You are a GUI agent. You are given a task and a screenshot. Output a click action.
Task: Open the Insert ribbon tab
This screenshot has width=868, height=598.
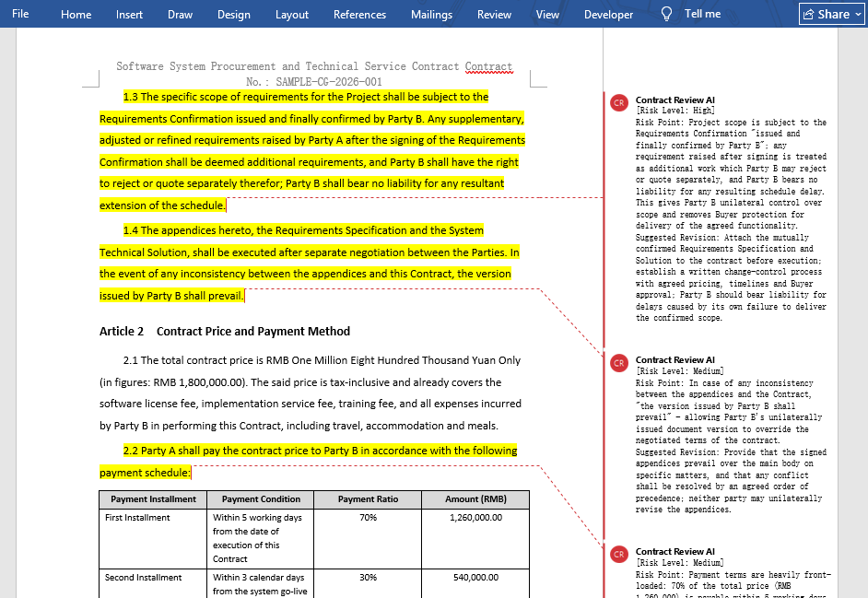coord(129,15)
